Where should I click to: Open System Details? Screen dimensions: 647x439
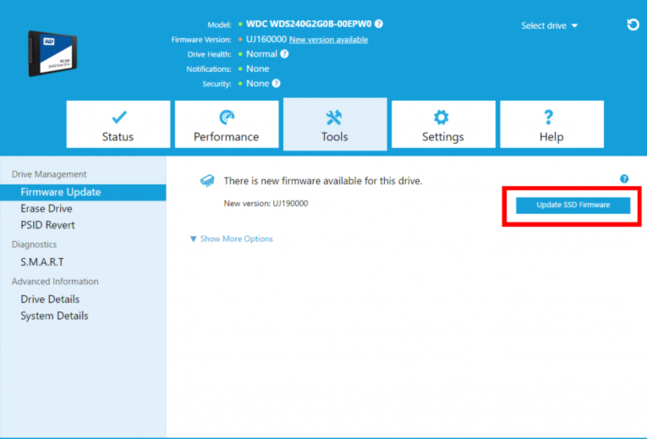54,316
